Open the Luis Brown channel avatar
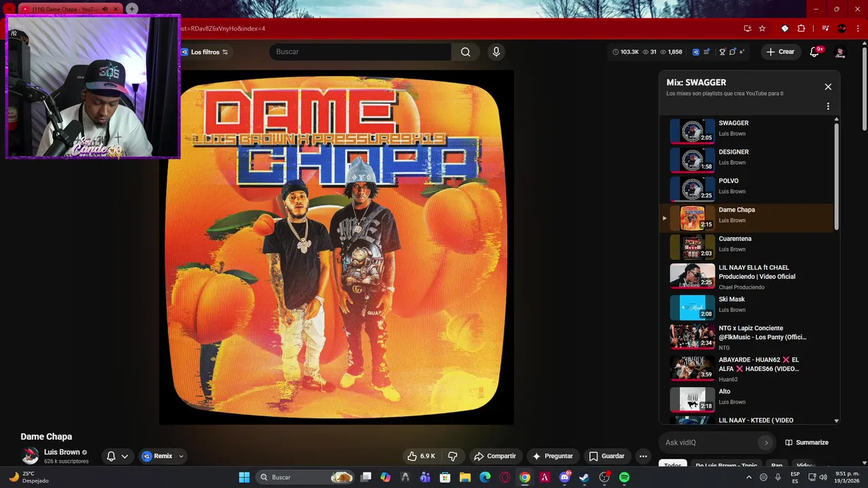This screenshot has width=868, height=488. 31,455
